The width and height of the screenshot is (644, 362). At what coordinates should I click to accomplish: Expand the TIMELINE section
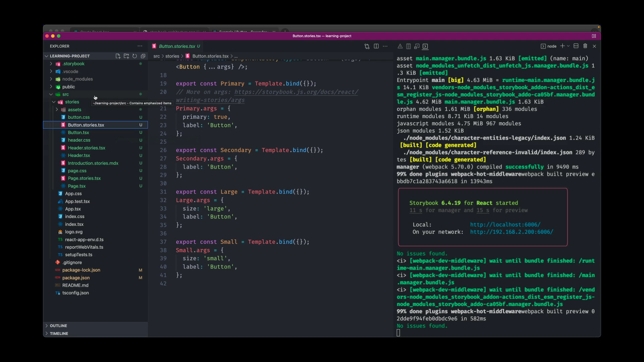[59, 334]
